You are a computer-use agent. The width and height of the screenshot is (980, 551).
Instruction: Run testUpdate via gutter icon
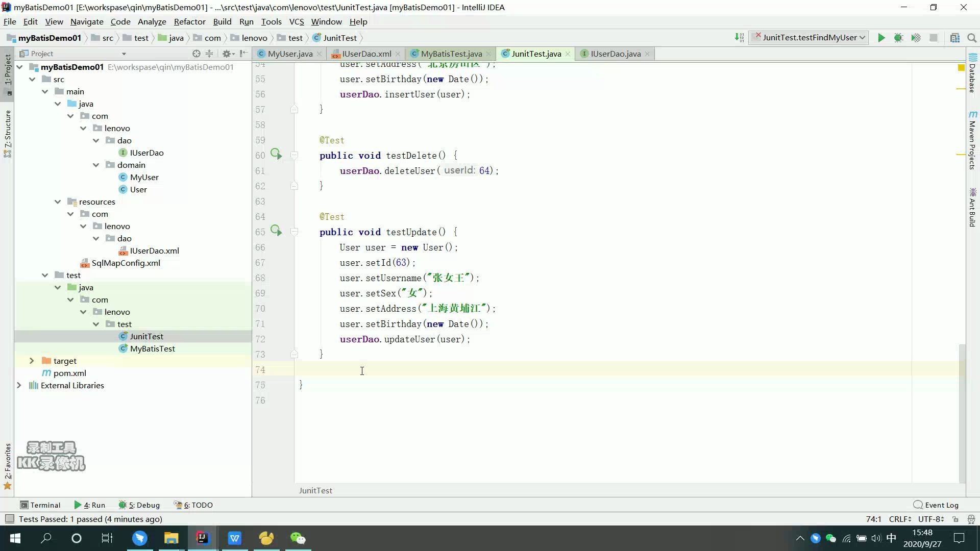276,231
